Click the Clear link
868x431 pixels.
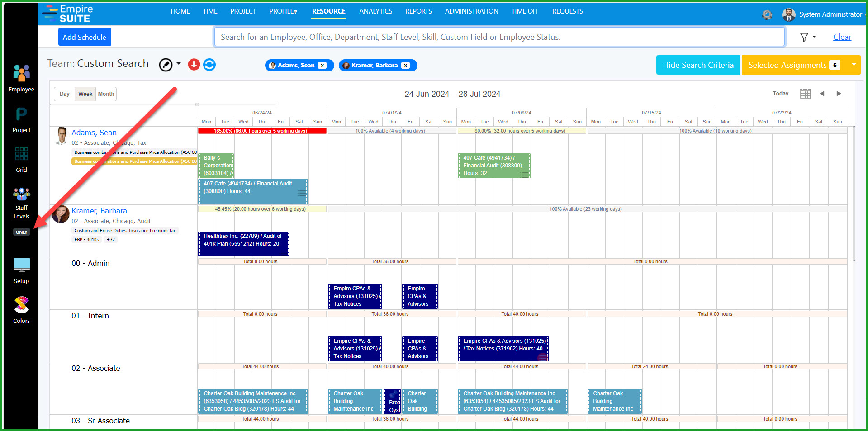tap(842, 37)
